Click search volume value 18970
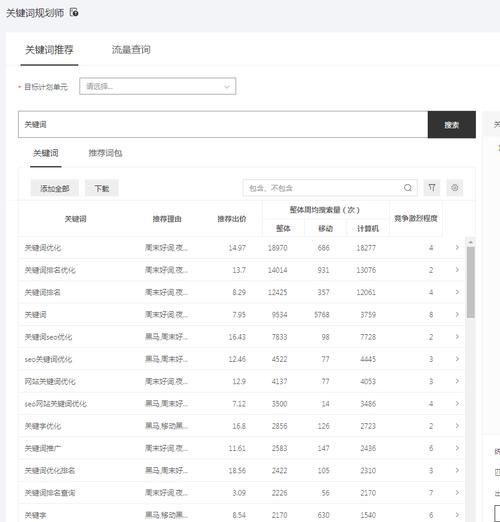Screen dimensions: 500x522 click(278, 248)
